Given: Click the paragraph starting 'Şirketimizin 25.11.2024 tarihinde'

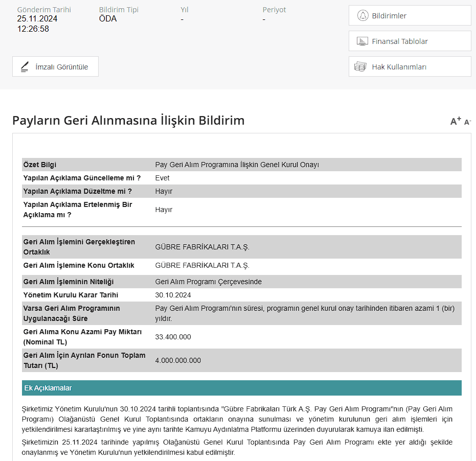Looking at the screenshot, I should [x=237, y=447].
